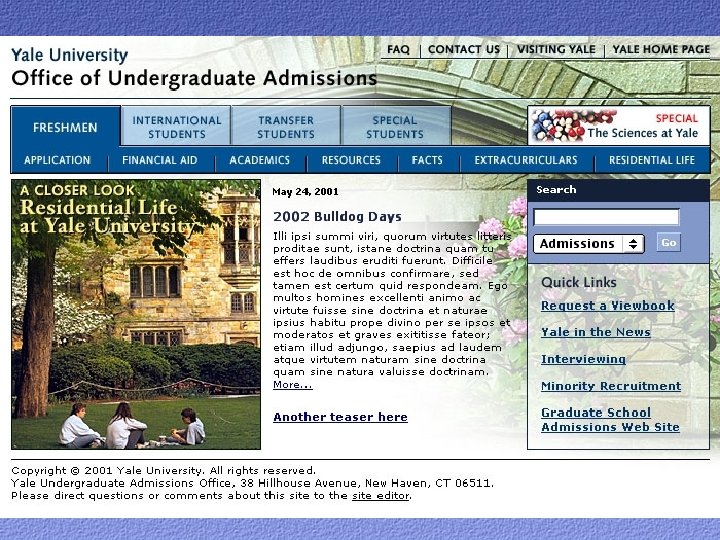This screenshot has height=540, width=720.
Task: Click the Yale University title text
Action: pyautogui.click(x=69, y=55)
